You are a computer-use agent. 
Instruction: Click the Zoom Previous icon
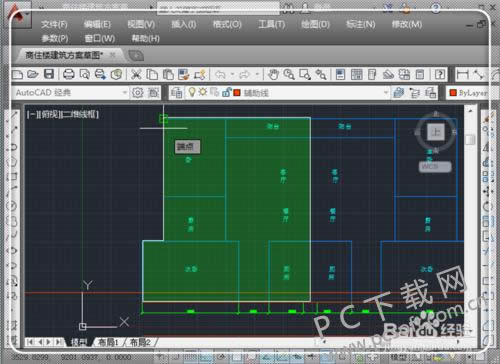(321, 74)
